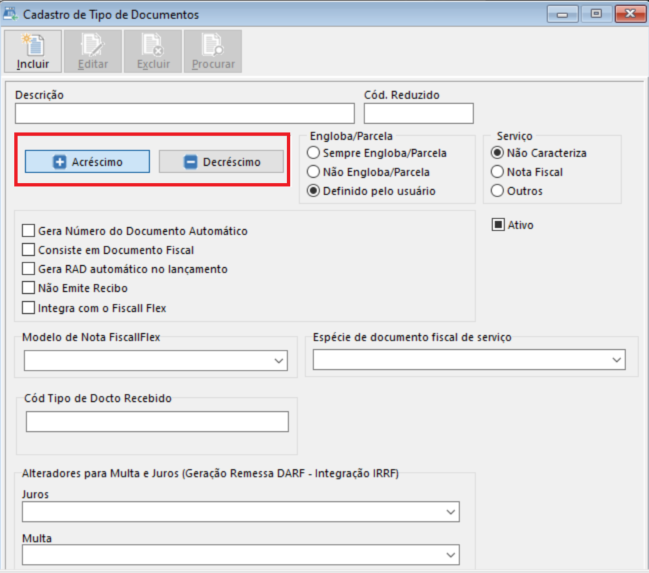The width and height of the screenshot is (649, 573).
Task: Click the Procurar toolbar button
Action: [213, 51]
